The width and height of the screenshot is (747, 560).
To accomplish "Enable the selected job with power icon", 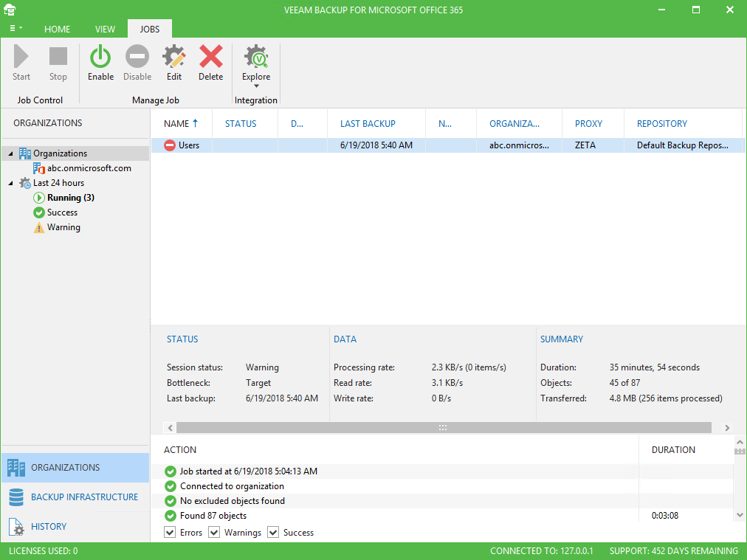I will coord(100,56).
